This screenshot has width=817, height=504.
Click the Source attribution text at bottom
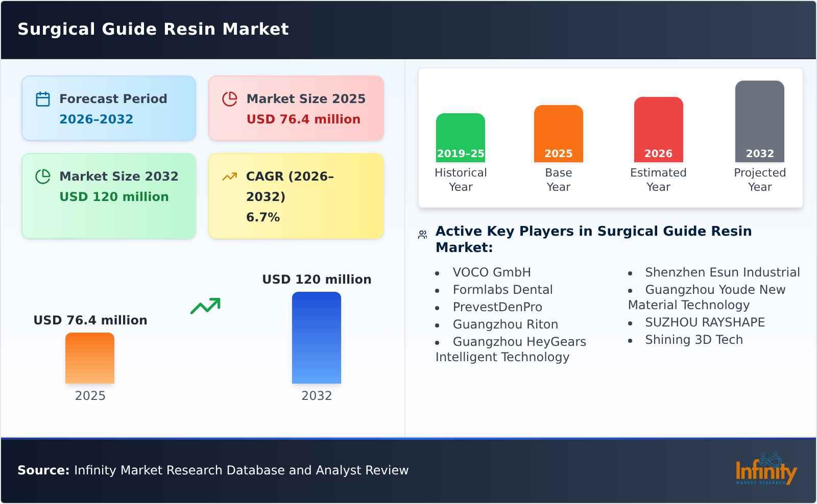[213, 470]
